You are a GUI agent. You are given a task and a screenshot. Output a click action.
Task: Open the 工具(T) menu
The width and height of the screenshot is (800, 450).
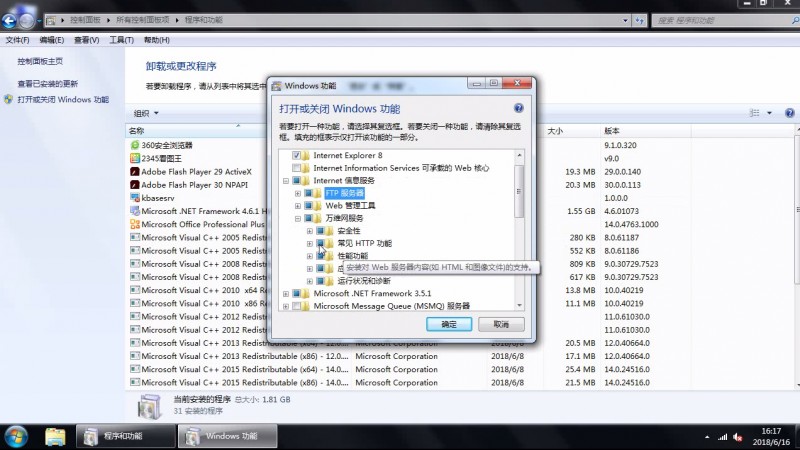click(x=121, y=40)
